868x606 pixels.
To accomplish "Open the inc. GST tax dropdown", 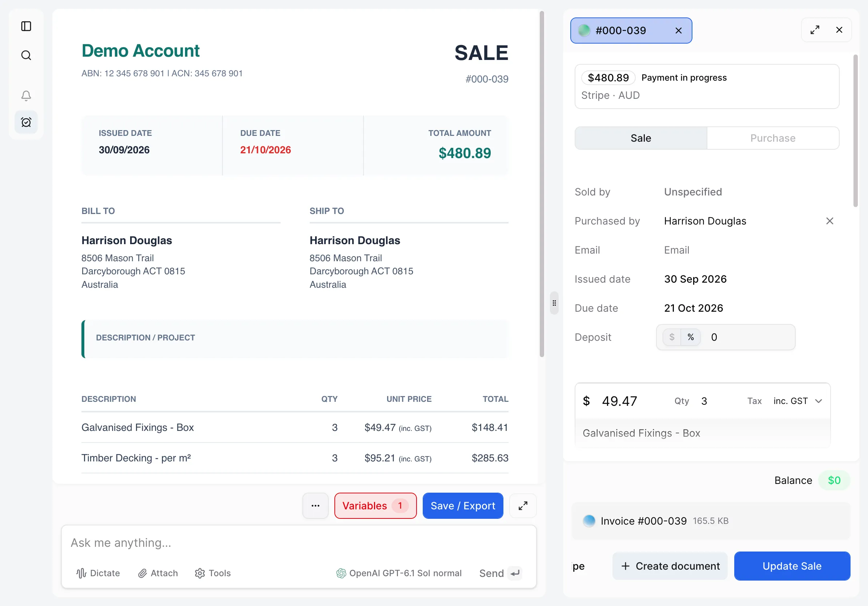I will click(x=798, y=401).
